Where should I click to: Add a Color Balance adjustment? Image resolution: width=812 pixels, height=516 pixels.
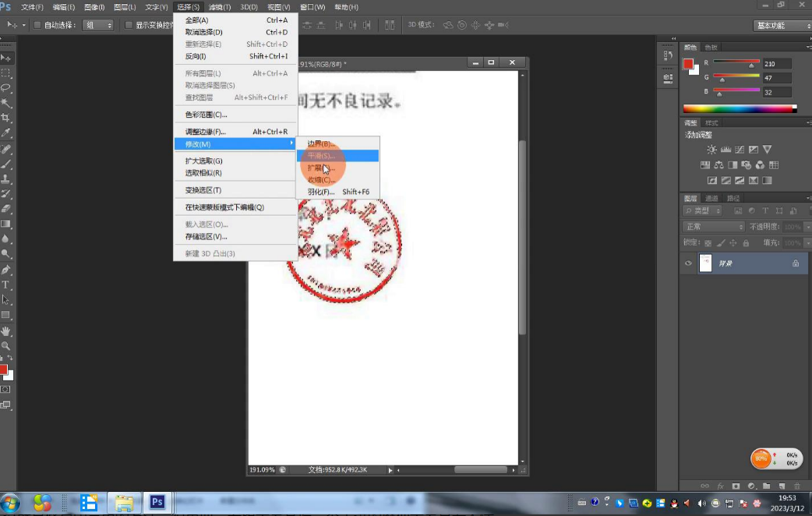click(718, 164)
